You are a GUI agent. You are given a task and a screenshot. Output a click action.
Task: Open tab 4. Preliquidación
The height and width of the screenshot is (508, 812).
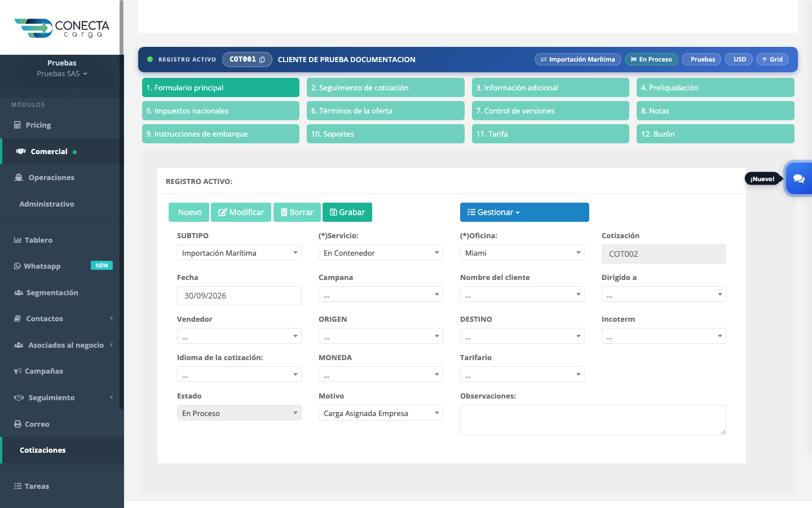click(716, 87)
